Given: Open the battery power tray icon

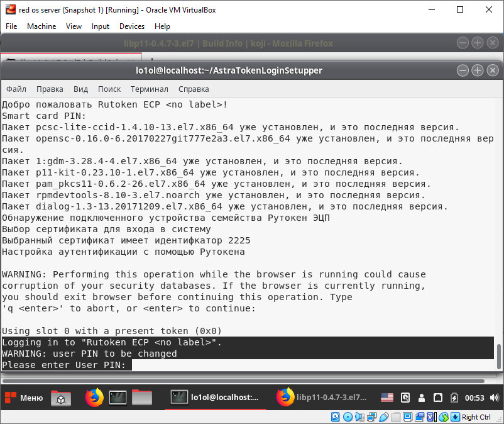Looking at the screenshot, I should coord(454,398).
